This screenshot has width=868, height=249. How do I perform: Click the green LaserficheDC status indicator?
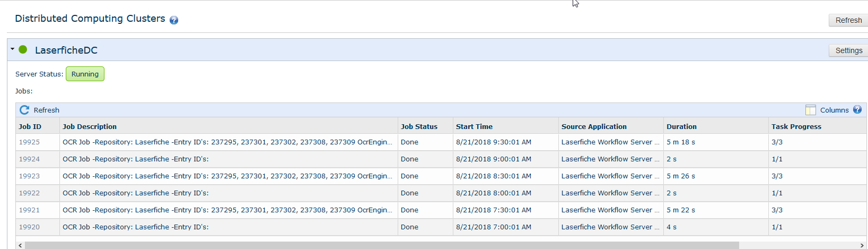(x=23, y=49)
